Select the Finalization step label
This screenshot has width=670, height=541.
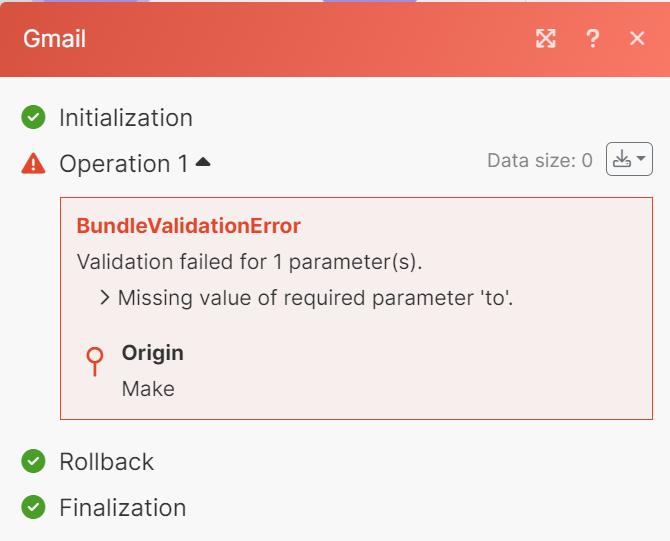(122, 508)
